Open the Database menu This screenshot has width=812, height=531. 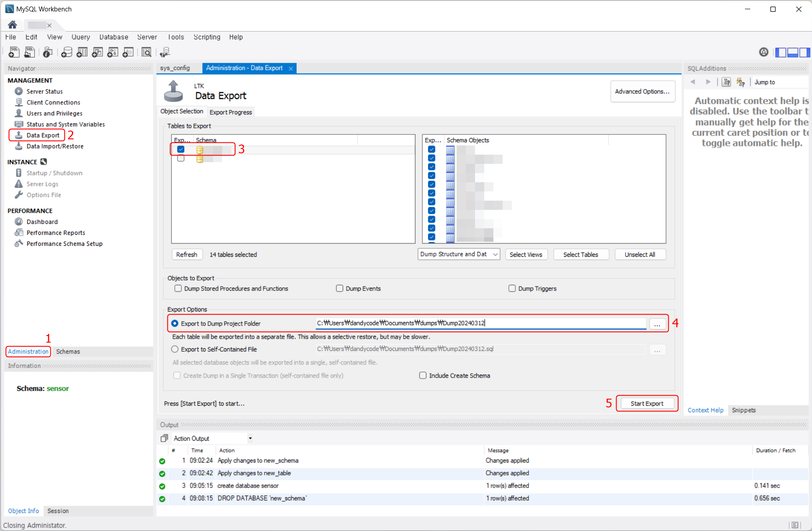pyautogui.click(x=113, y=37)
